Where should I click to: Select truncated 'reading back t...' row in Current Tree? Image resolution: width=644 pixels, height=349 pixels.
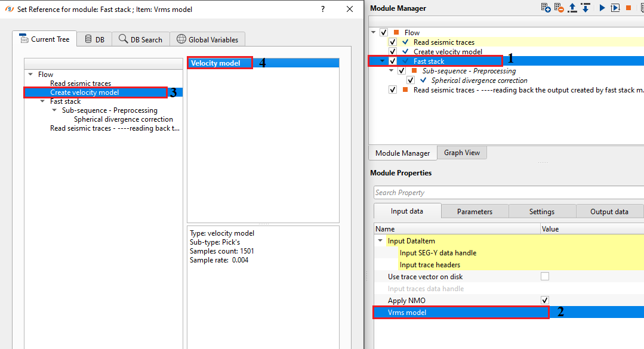click(x=115, y=128)
